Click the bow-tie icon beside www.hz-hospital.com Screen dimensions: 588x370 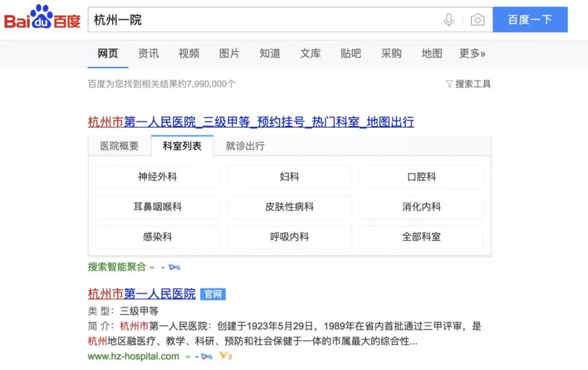click(x=207, y=356)
